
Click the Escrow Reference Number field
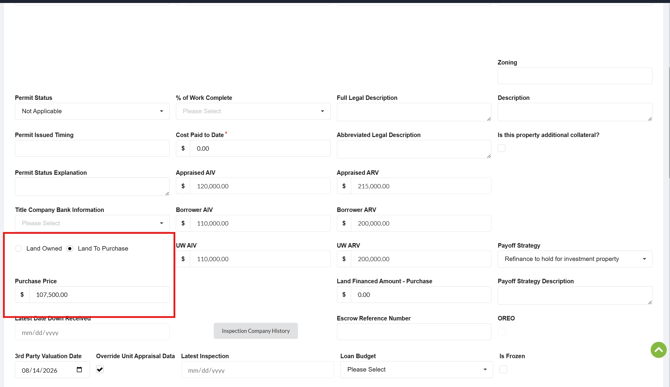[414, 332]
